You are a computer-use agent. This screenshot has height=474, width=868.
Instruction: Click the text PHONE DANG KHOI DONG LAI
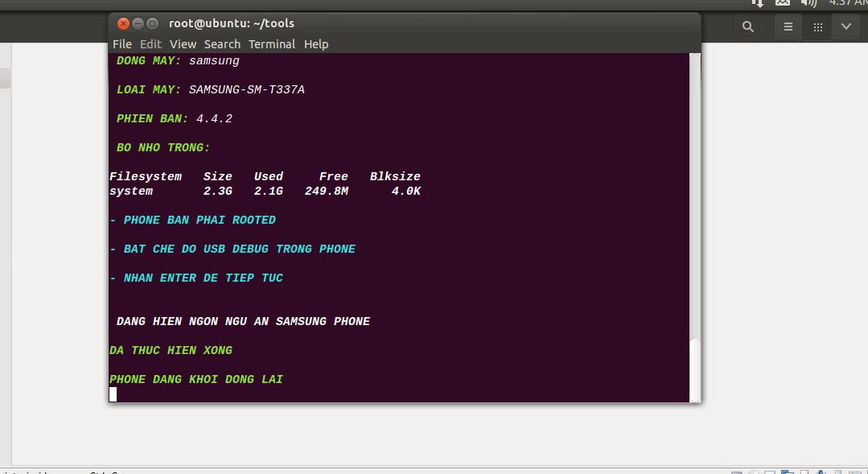(196, 379)
